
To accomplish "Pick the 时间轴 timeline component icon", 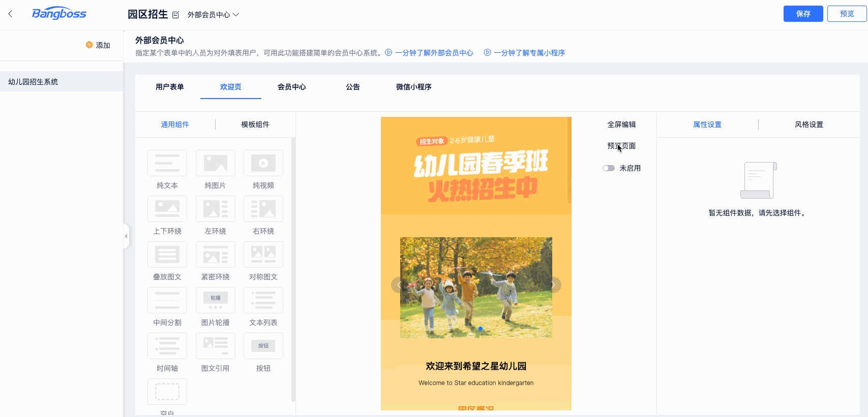I will tap(167, 346).
